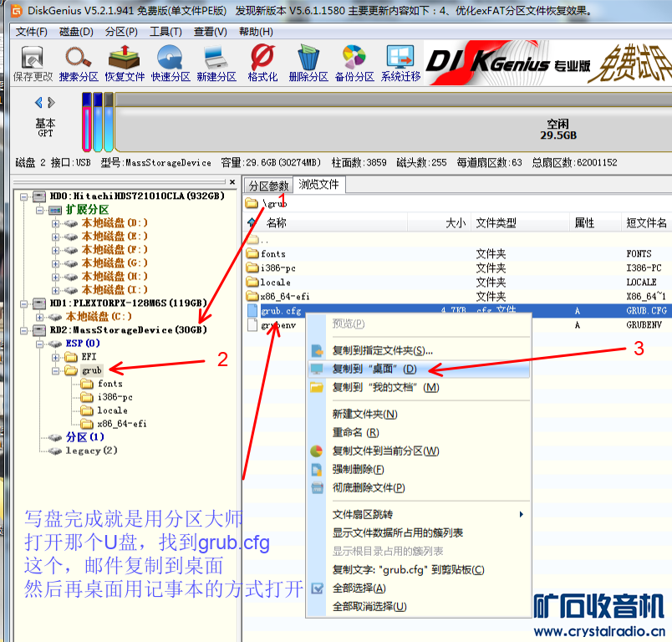Open the 文件扇区跳转 submenu
The image size is (672, 642).
[419, 514]
